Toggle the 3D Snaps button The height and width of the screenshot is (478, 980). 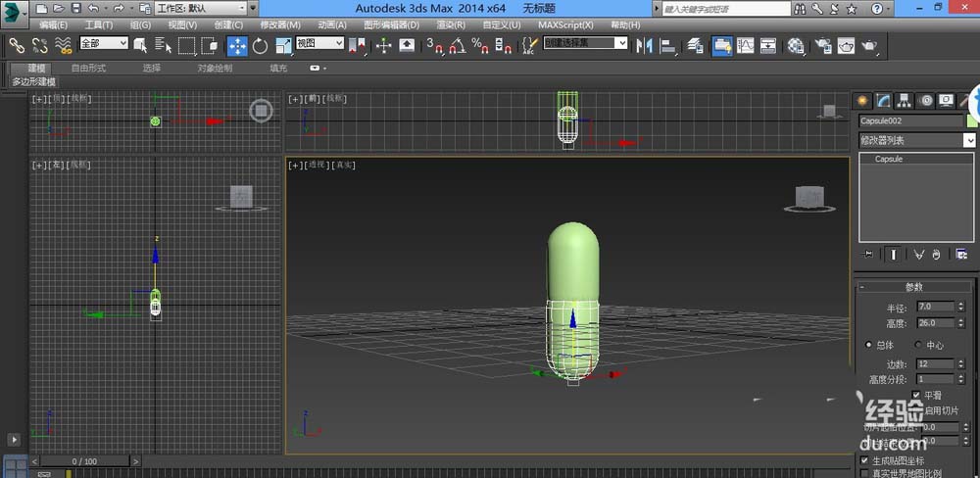tap(434, 46)
